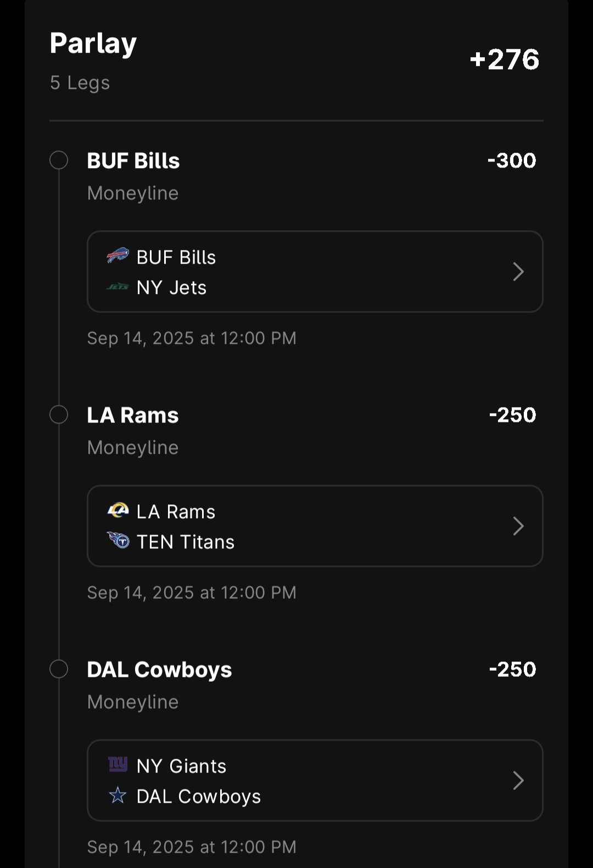Select the BUF Bills leg status circle

coord(59,160)
